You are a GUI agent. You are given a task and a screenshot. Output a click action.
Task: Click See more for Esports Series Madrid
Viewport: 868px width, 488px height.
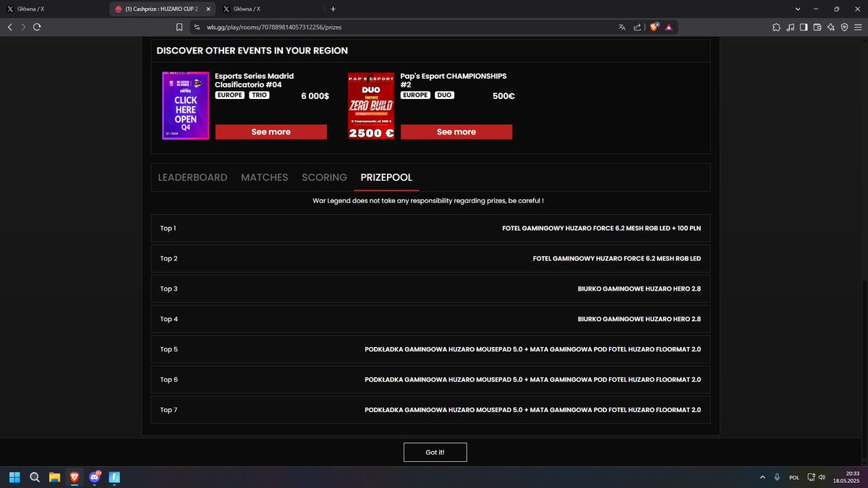[x=271, y=132]
